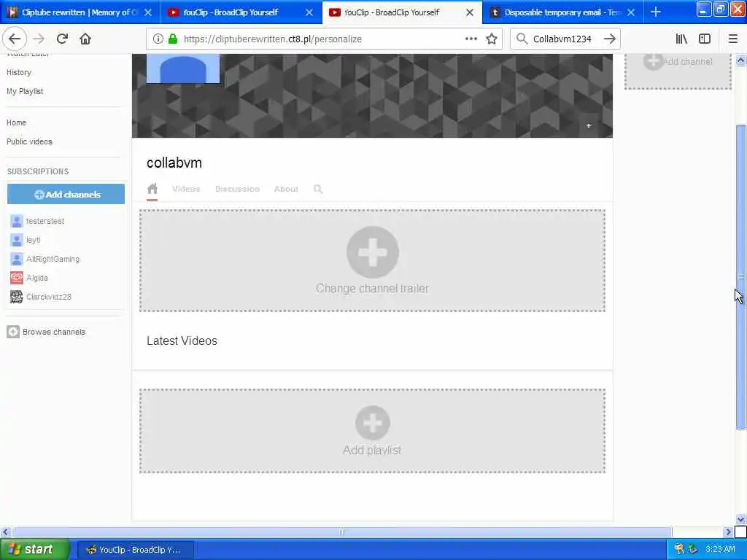The image size is (747, 560).
Task: Toggle the sidebar view icon
Action: (x=705, y=39)
